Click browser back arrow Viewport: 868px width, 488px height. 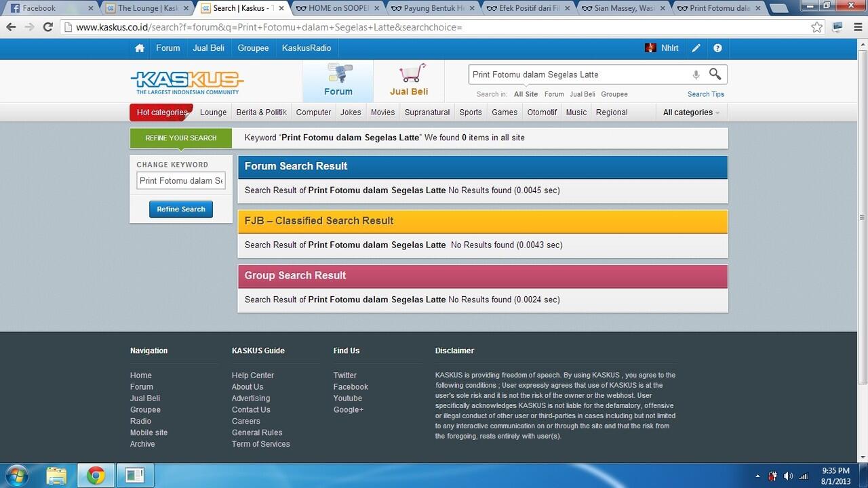[11, 27]
